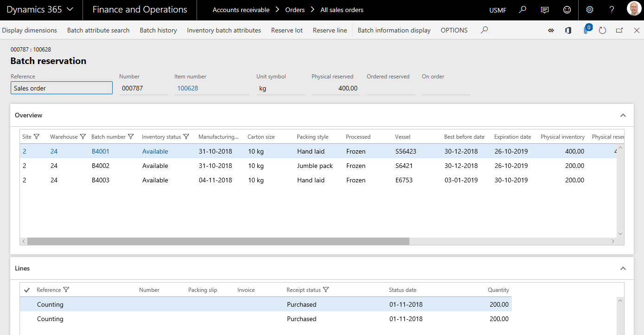Open item number 100628 link
Image resolution: width=644 pixels, height=335 pixels.
(x=188, y=88)
